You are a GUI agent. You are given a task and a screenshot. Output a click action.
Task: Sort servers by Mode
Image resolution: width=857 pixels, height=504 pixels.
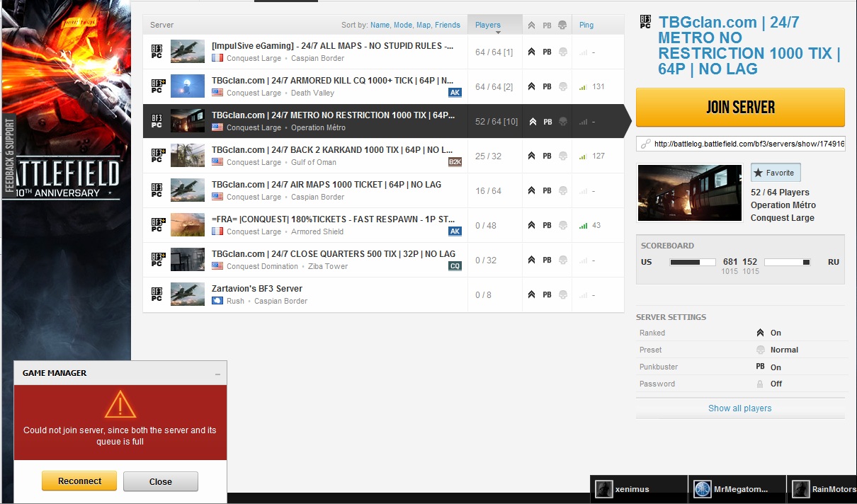click(403, 25)
